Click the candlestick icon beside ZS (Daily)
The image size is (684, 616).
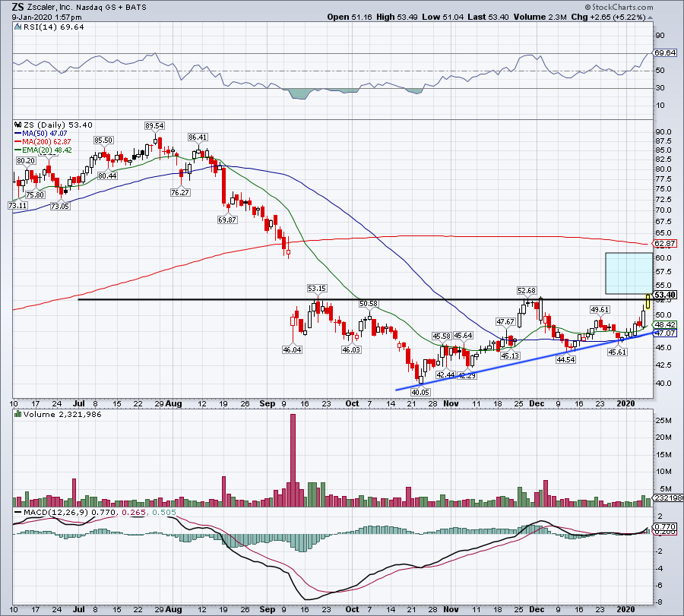[x=17, y=125]
